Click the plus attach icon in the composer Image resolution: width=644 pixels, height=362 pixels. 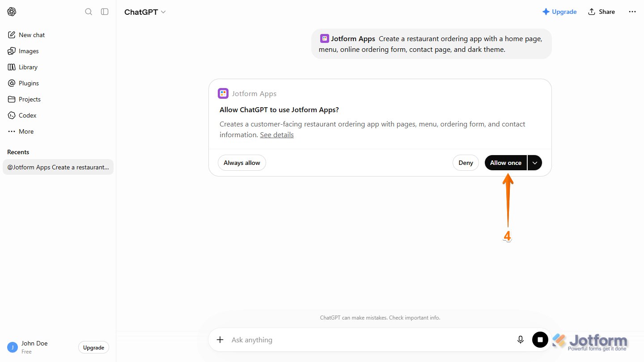(220, 340)
